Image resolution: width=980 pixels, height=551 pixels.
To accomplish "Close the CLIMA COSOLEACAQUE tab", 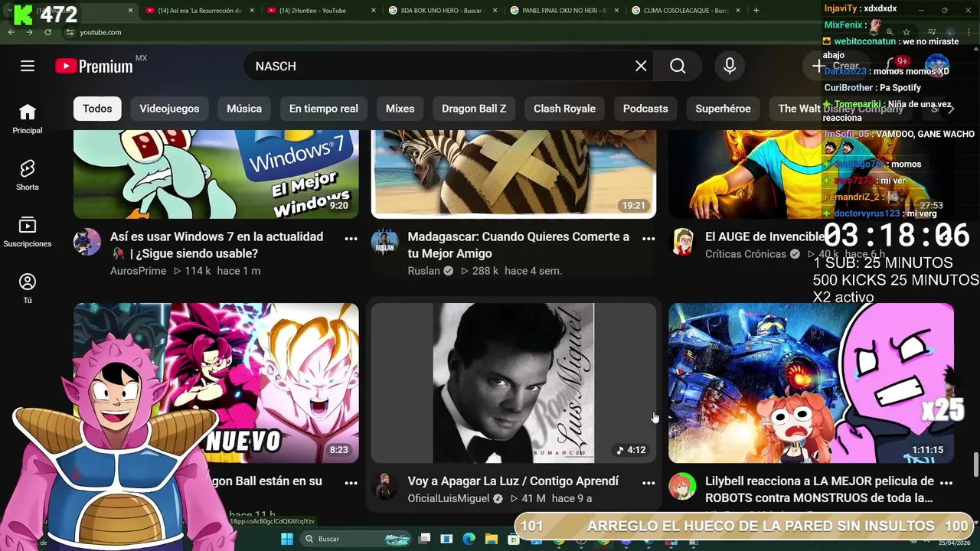I will pyautogui.click(x=740, y=10).
